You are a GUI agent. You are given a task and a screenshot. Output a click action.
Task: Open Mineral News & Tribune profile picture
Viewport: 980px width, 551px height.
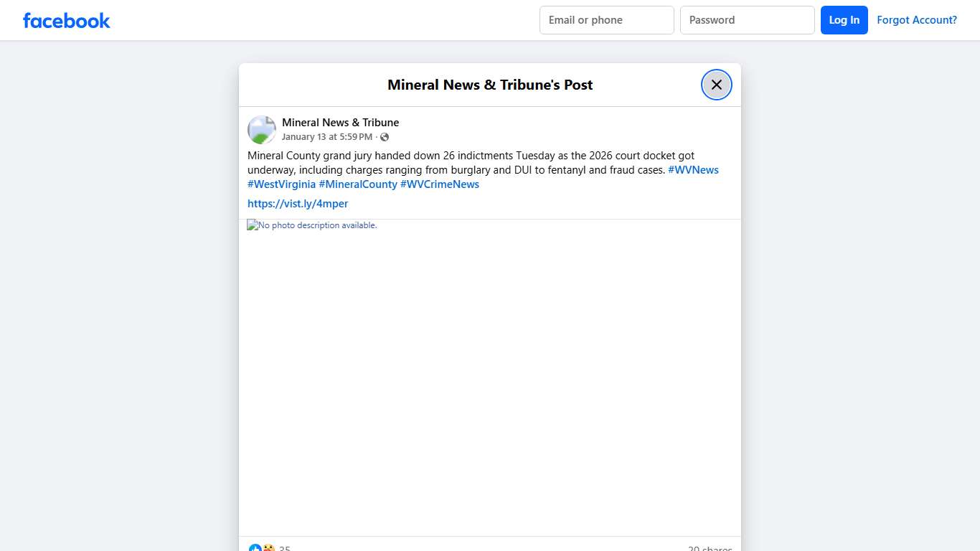pos(262,130)
